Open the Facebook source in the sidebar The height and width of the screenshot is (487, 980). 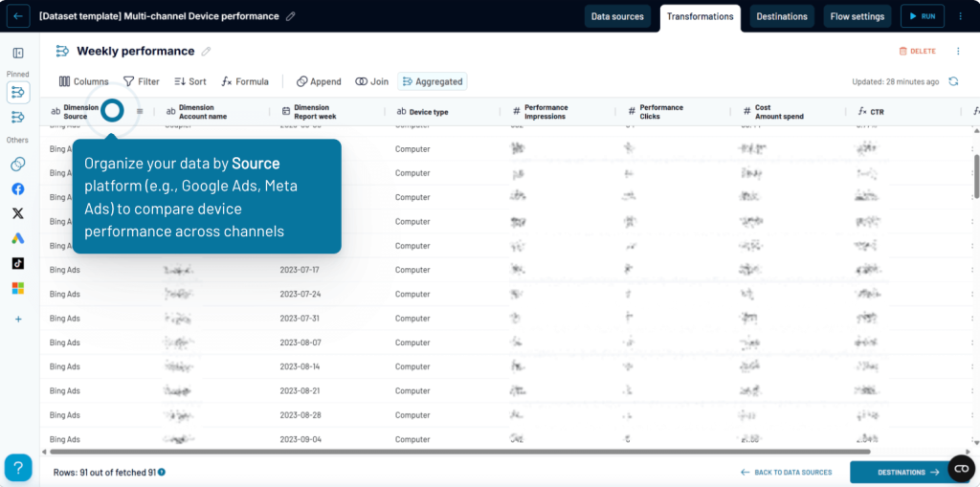18,189
